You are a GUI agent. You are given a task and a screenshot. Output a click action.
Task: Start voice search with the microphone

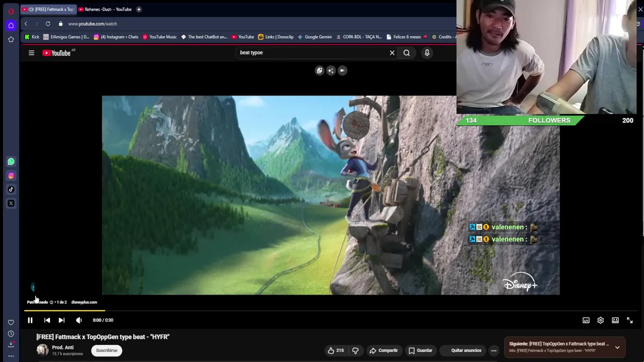[x=427, y=52]
